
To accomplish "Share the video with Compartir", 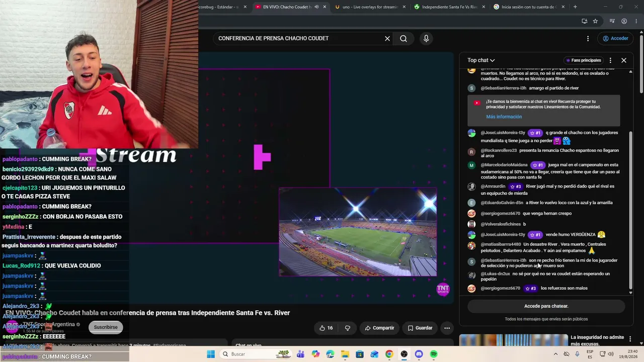I will pyautogui.click(x=379, y=328).
